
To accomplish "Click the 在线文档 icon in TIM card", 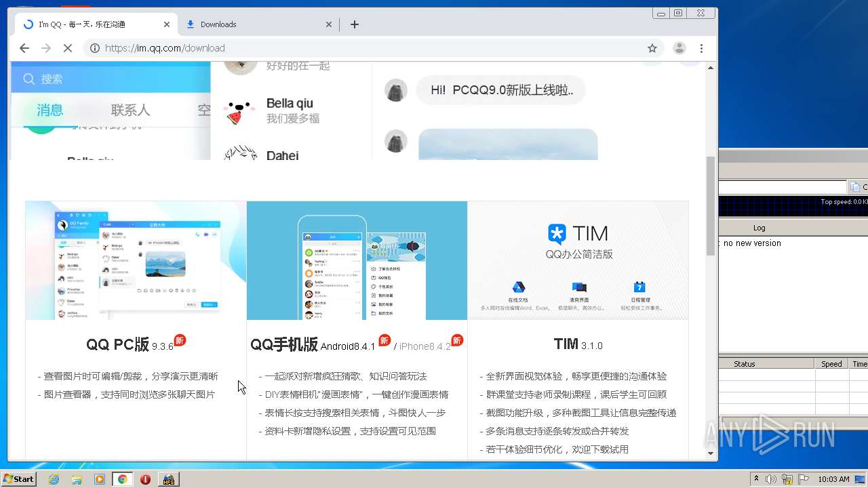I will (518, 287).
